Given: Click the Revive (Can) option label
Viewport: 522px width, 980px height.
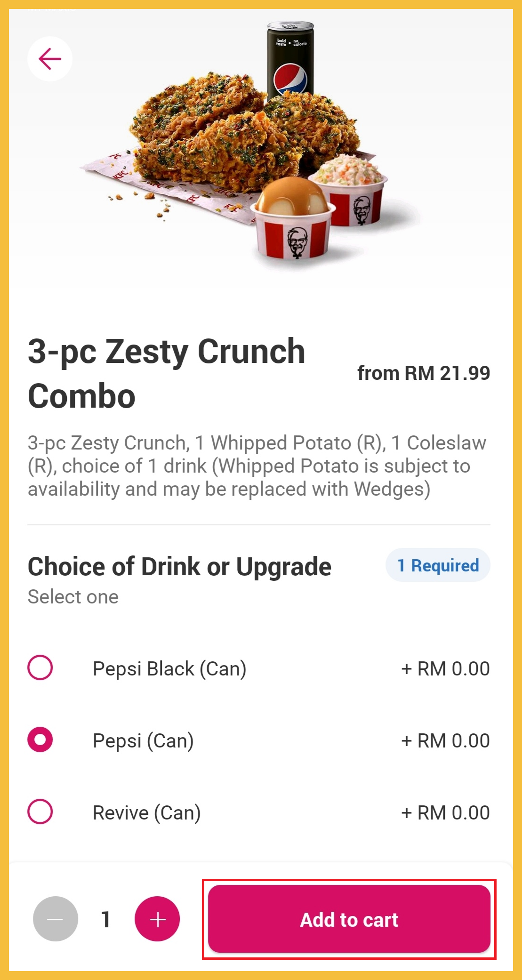Looking at the screenshot, I should 146,813.
